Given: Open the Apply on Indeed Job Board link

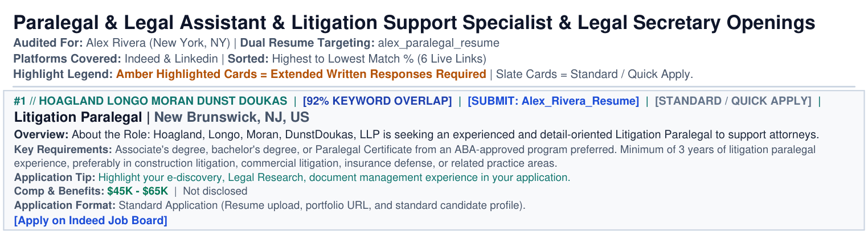Looking at the screenshot, I should pos(91,220).
